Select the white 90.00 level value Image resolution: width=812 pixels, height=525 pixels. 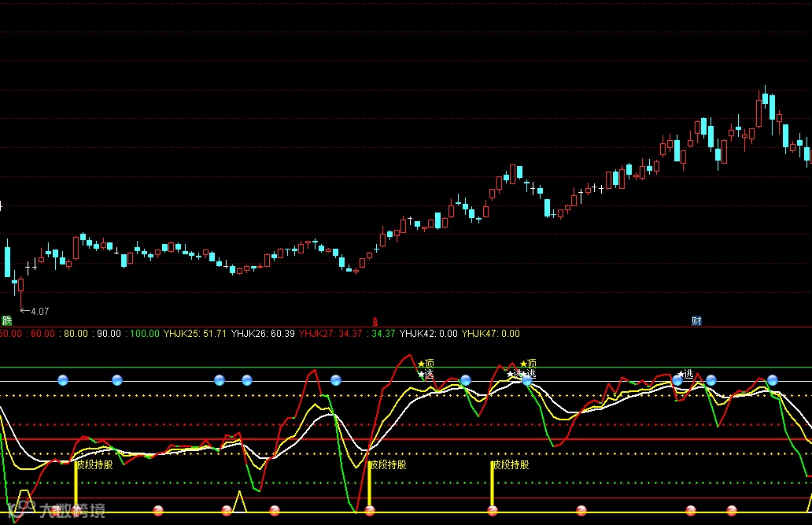(109, 334)
